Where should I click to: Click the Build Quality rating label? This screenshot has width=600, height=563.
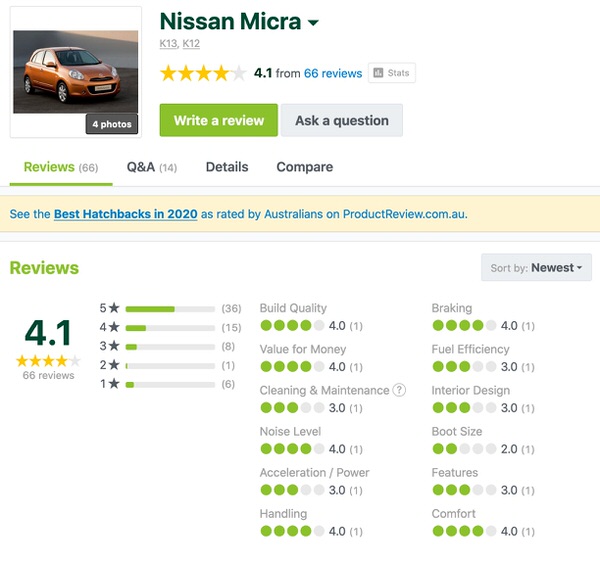point(293,308)
